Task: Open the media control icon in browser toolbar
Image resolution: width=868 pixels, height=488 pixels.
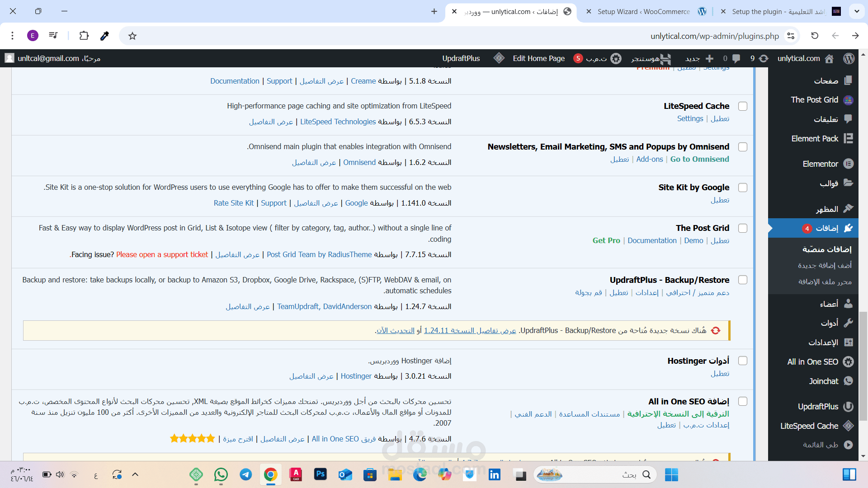Action: pos(53,36)
